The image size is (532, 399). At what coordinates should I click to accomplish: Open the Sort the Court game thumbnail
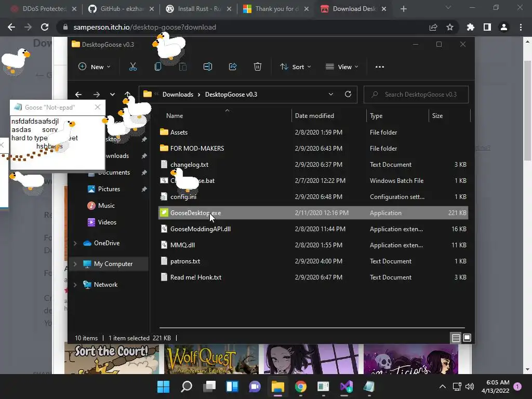[x=112, y=359]
